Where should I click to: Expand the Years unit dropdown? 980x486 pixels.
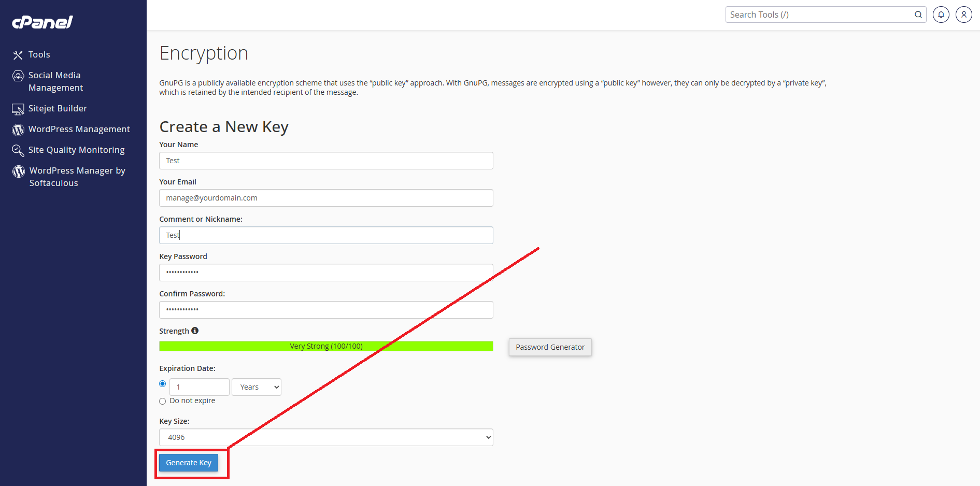point(257,387)
